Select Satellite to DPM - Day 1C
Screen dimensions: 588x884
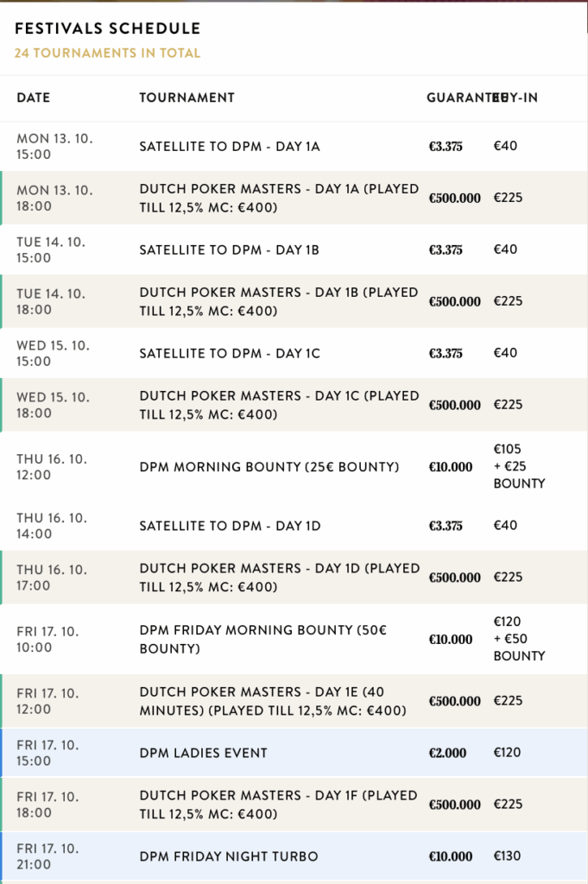tap(230, 353)
